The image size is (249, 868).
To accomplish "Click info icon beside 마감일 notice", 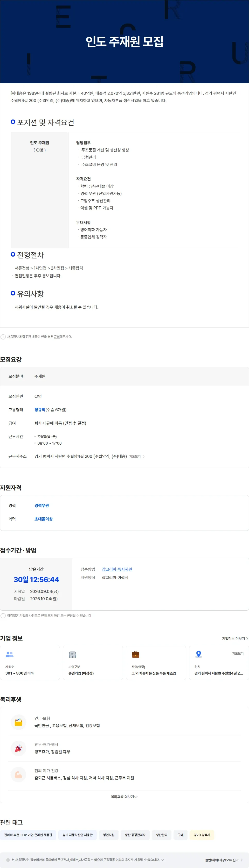I will tap(3, 616).
